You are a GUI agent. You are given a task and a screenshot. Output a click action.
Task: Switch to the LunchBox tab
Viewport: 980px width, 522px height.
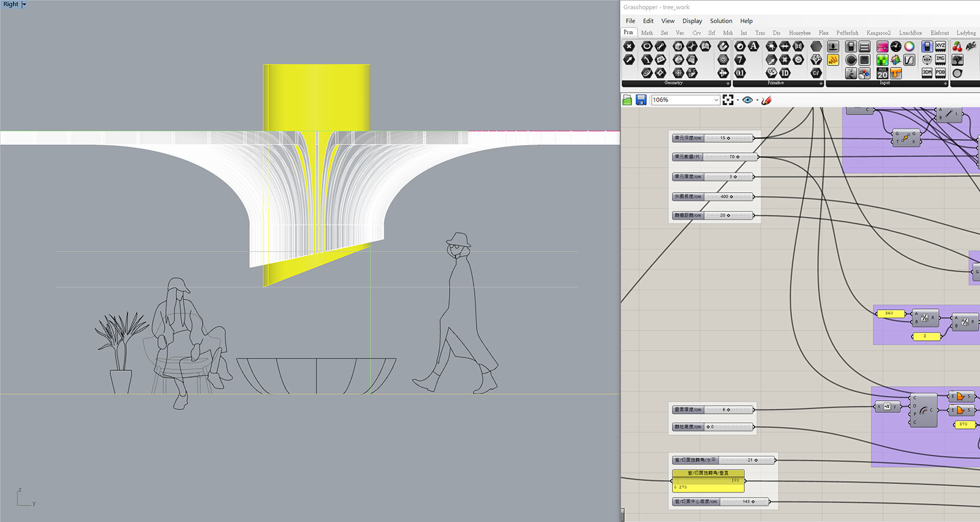[x=910, y=33]
